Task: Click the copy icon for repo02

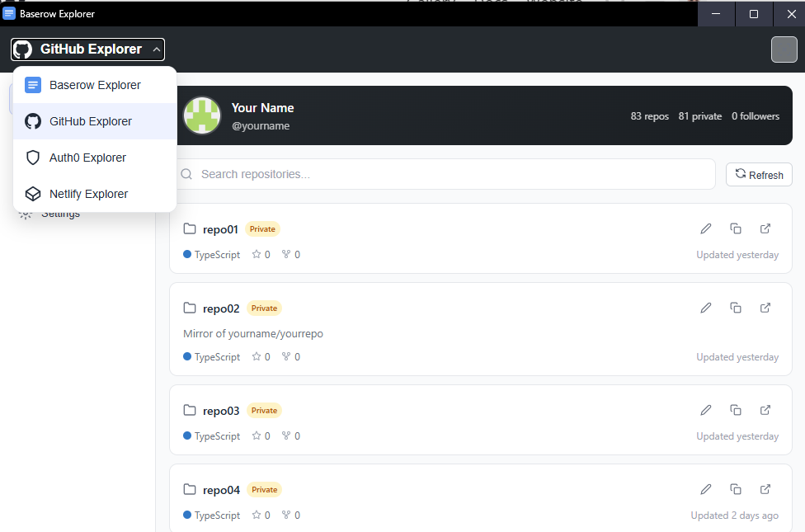Action: click(736, 308)
